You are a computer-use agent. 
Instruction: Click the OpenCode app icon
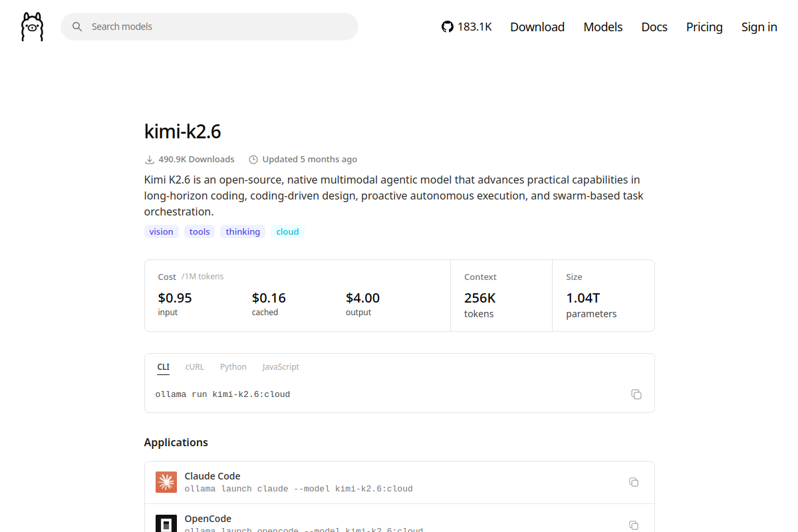tap(166, 523)
